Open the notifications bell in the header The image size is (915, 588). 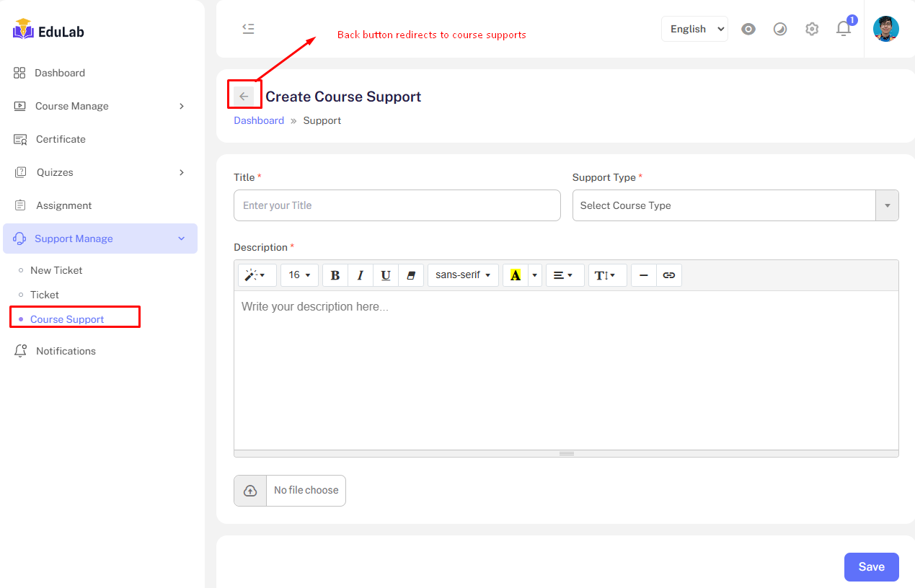(x=843, y=29)
